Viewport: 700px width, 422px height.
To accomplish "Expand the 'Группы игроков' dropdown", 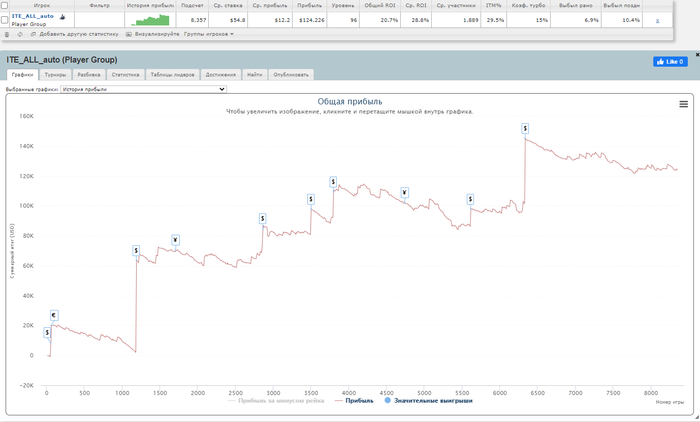I will (208, 34).
